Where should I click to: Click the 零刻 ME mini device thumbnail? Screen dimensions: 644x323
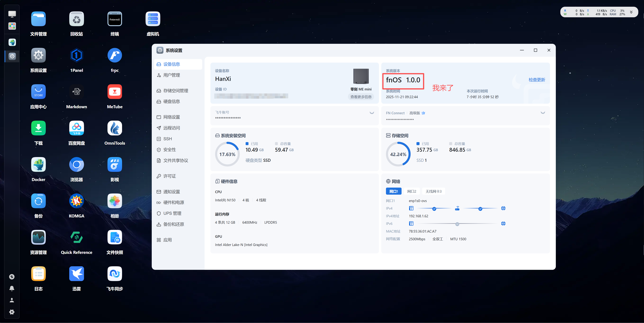361,76
